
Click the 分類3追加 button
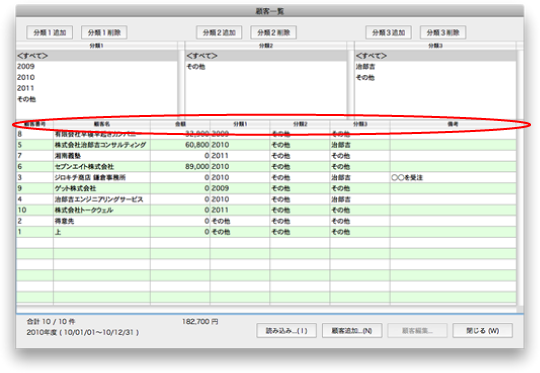[388, 32]
